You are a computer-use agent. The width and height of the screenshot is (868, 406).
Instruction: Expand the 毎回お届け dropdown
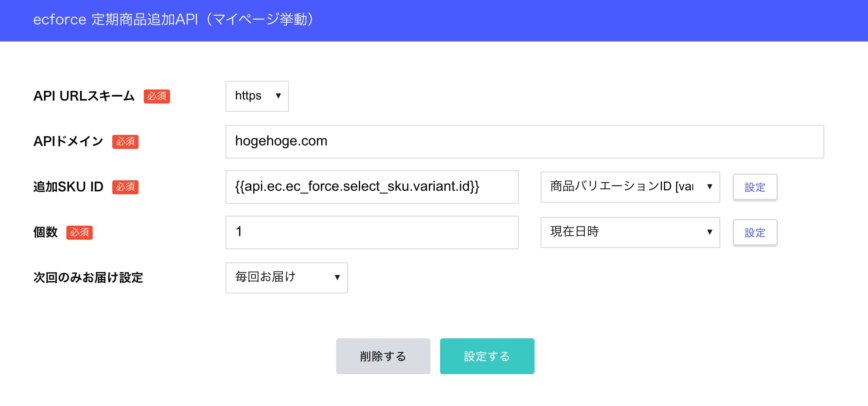287,278
